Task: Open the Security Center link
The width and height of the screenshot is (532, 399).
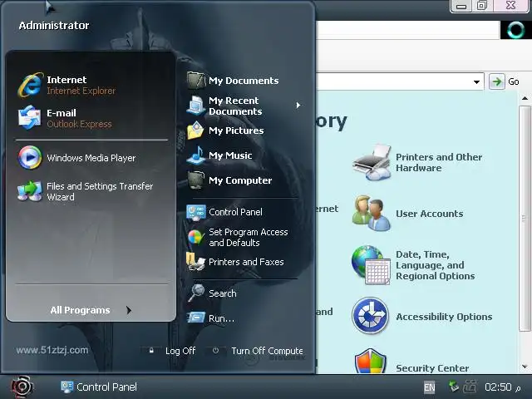Action: 432,368
